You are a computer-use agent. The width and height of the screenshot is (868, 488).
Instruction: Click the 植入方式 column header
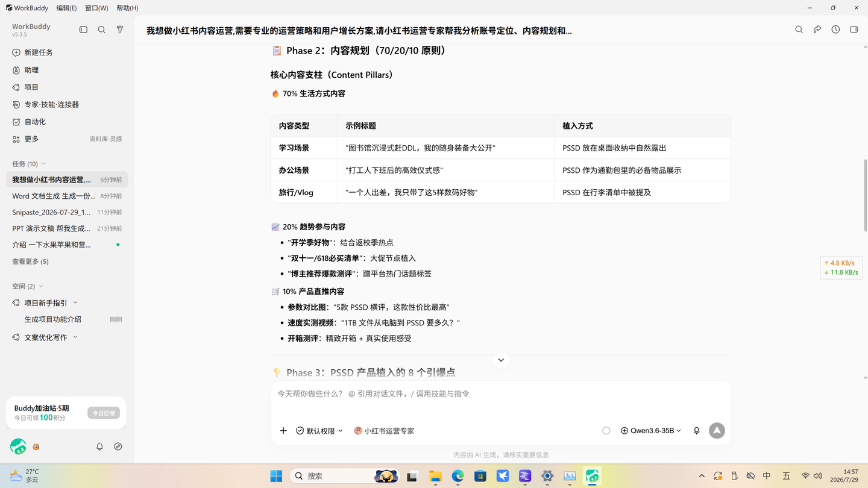(x=642, y=126)
